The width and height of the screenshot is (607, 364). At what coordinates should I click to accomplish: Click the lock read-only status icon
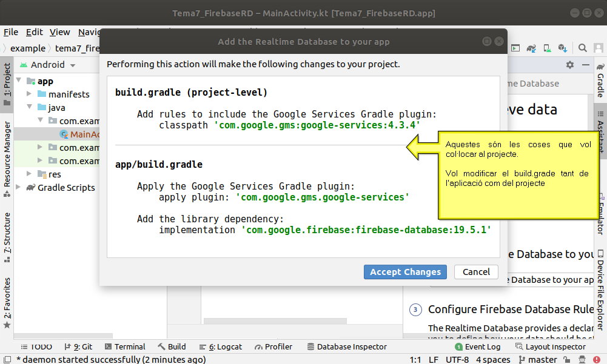pos(567,359)
